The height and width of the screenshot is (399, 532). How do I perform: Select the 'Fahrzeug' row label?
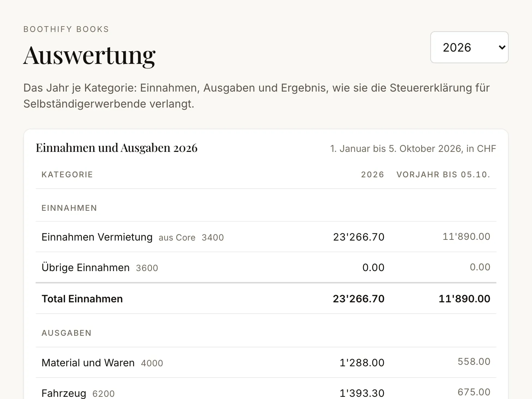pos(64,393)
